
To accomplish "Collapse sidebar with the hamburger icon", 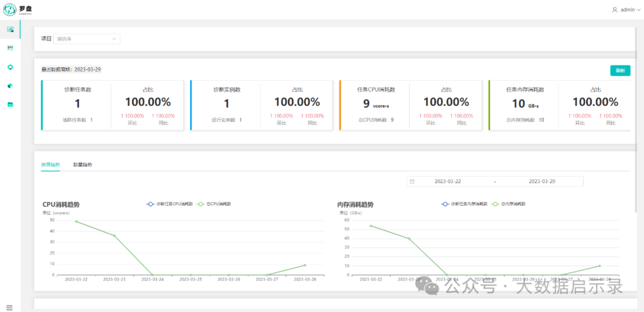I will pyautogui.click(x=10, y=307).
